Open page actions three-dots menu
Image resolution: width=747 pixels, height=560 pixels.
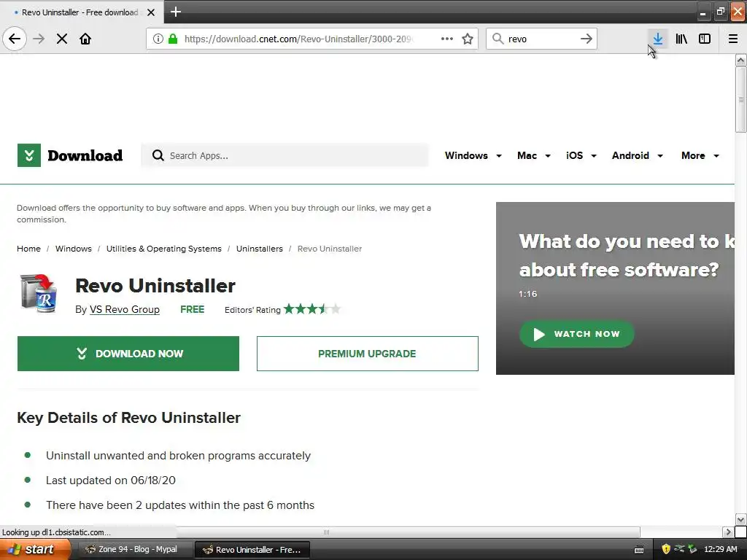click(x=447, y=39)
